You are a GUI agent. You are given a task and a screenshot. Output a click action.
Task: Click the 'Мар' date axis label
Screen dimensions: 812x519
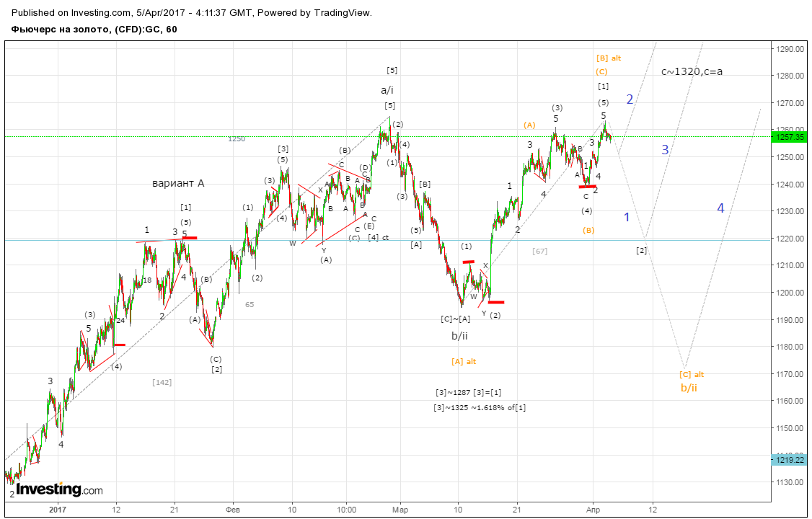400,510
